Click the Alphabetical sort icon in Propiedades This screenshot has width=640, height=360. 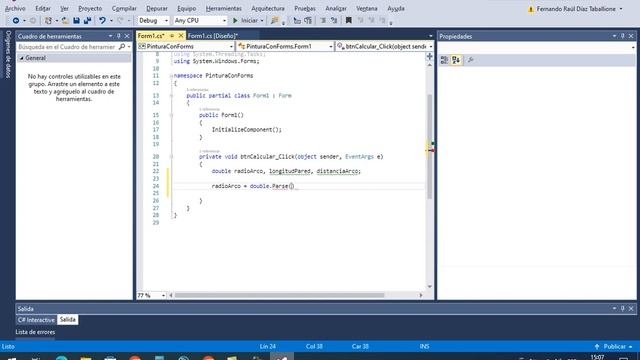(x=456, y=60)
